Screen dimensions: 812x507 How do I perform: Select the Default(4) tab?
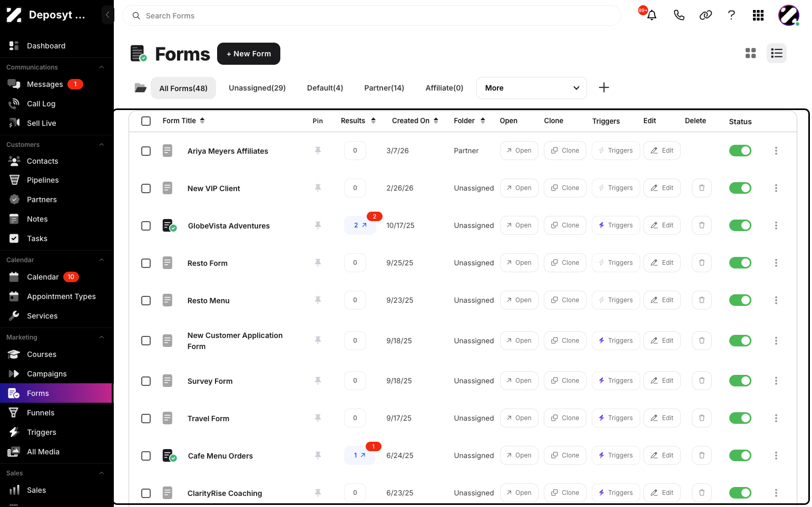(x=325, y=88)
